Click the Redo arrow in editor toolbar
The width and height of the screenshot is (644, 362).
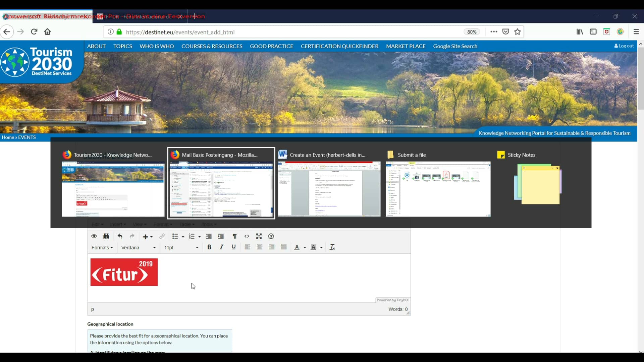pos(132,236)
